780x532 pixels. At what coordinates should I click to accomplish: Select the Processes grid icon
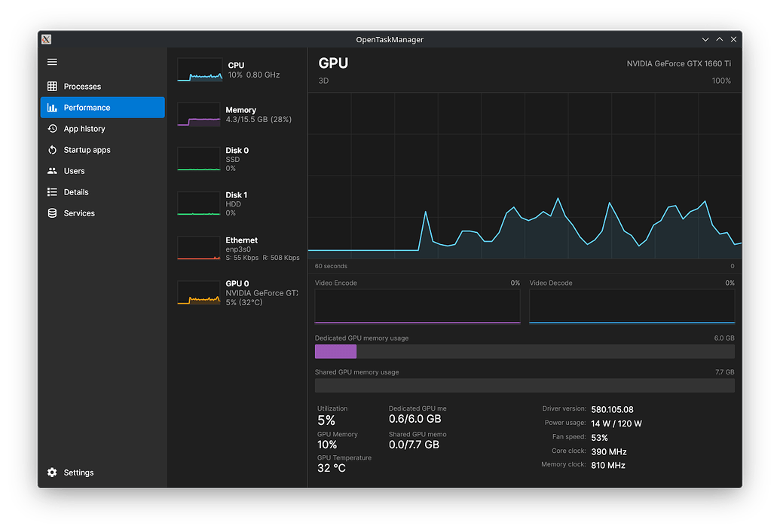point(52,86)
